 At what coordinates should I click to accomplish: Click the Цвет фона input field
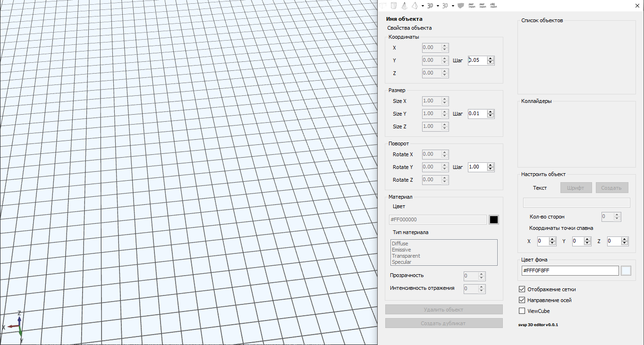point(570,270)
